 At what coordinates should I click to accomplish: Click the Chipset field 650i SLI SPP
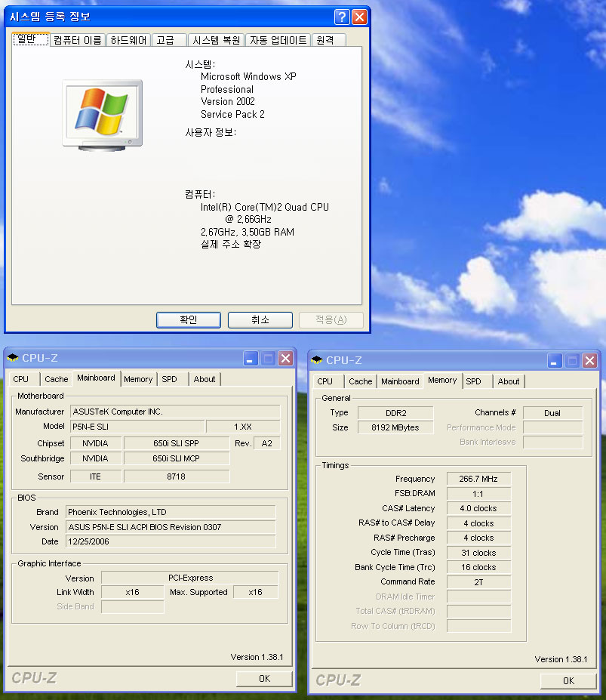point(177,443)
